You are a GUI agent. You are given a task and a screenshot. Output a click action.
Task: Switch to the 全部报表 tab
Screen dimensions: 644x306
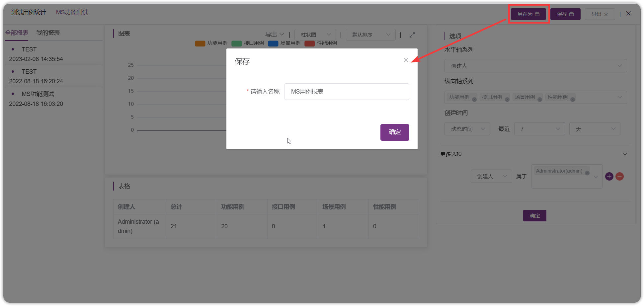click(x=17, y=33)
